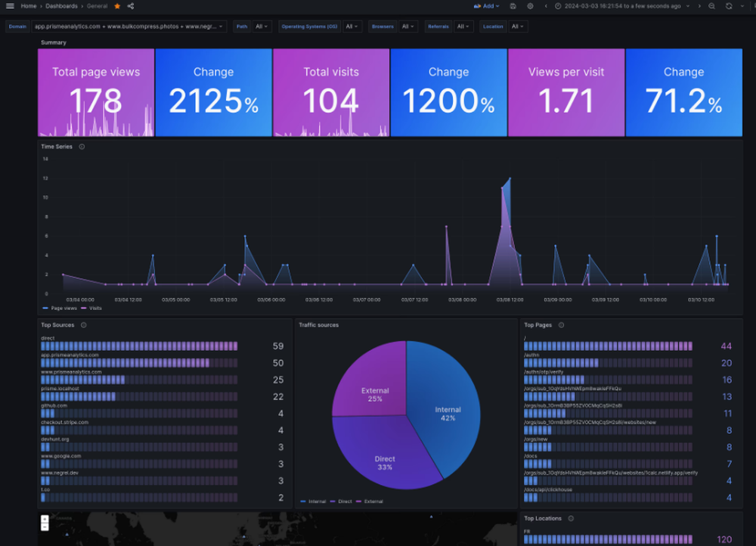Image resolution: width=756 pixels, height=546 pixels.
Task: Open the Location filter All dropdown
Action: 518,26
